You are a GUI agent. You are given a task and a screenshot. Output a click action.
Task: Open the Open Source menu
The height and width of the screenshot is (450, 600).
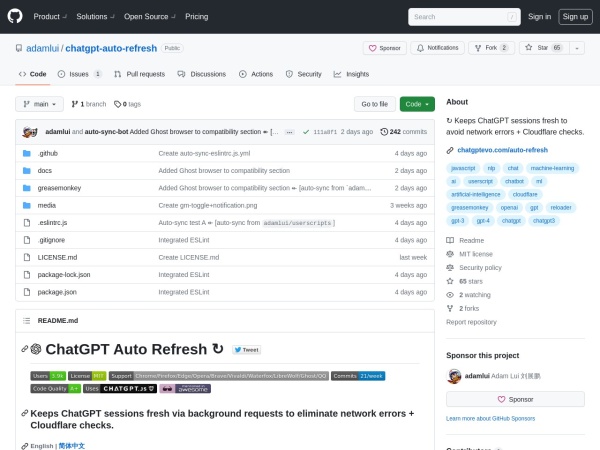pos(150,16)
